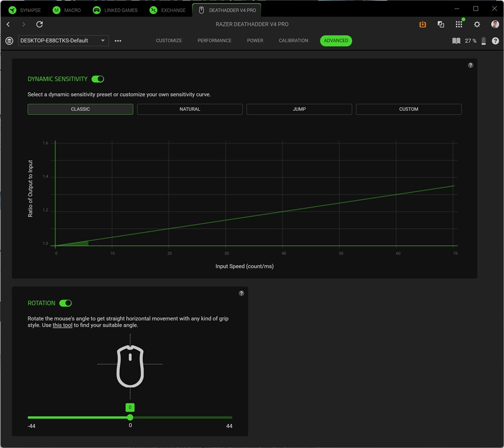The height and width of the screenshot is (448, 504).
Task: Click the Dynamic Sensitivity help icon
Action: click(470, 65)
